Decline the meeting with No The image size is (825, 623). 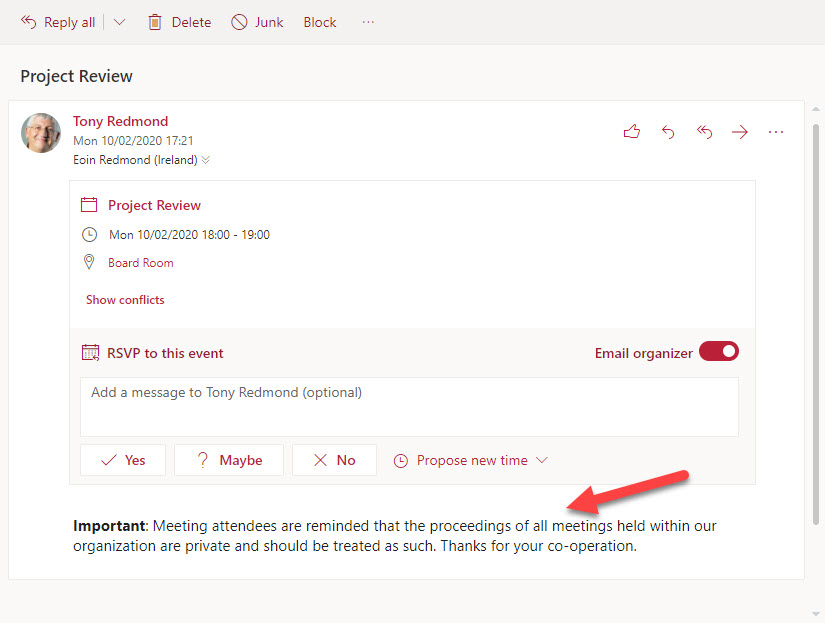[x=334, y=460]
